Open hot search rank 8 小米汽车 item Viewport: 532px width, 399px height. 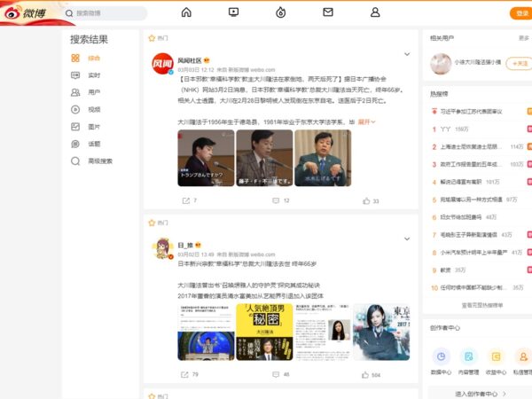pyautogui.click(x=473, y=253)
